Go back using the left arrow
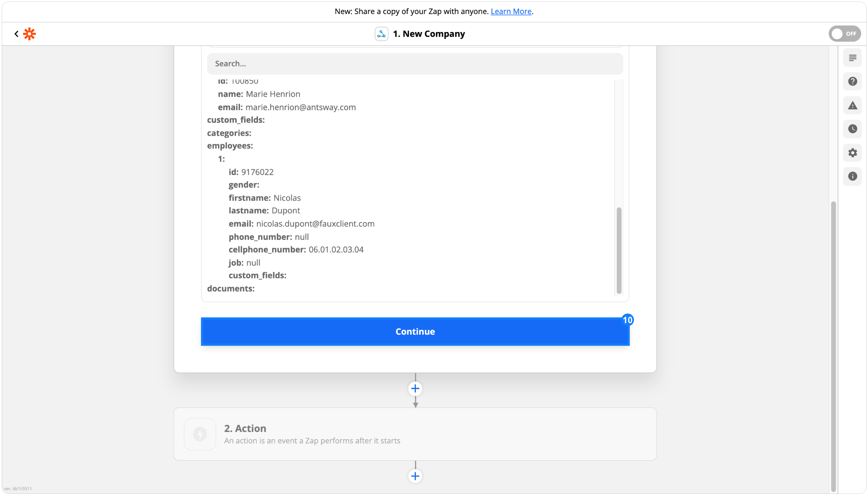Screen dimensions: 868x495 click(x=16, y=34)
